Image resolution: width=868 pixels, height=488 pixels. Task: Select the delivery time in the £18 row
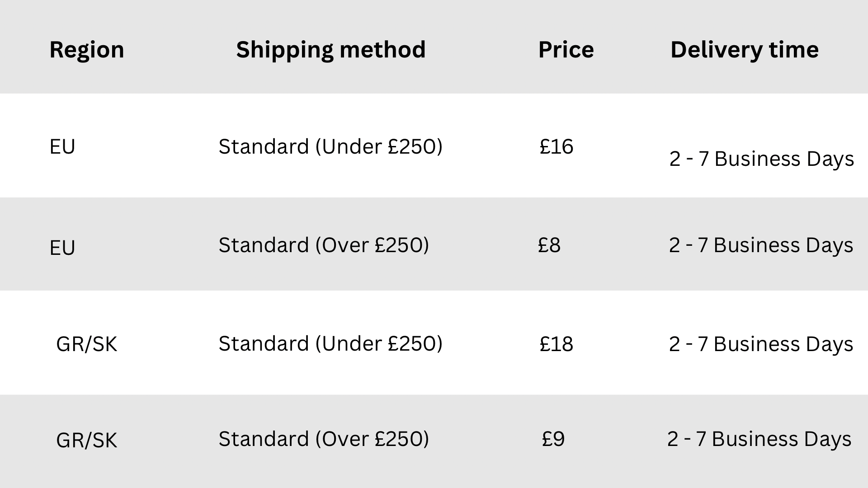coord(761,344)
